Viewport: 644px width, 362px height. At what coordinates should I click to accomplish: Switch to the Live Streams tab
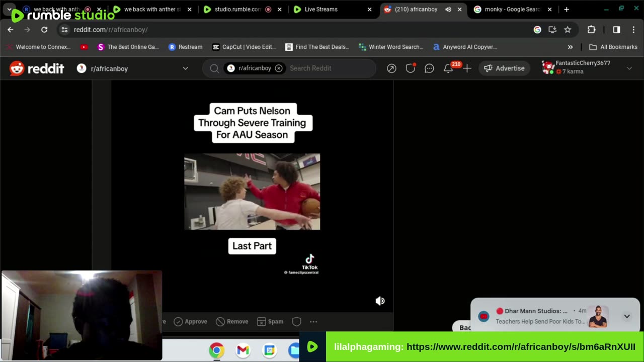[333, 9]
